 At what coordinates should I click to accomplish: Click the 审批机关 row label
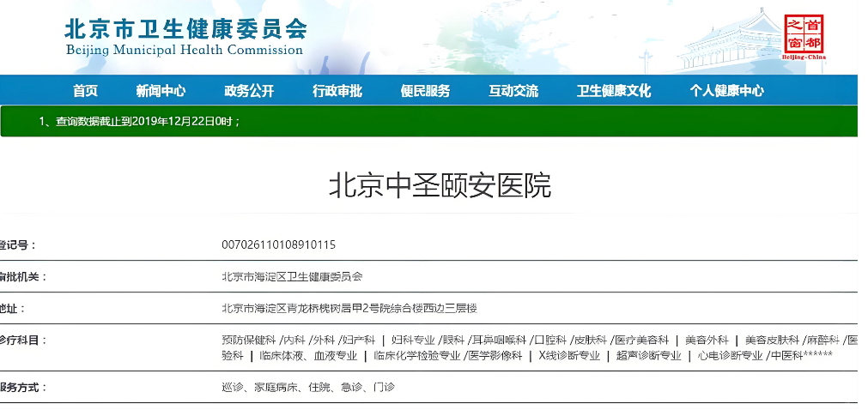[21, 277]
